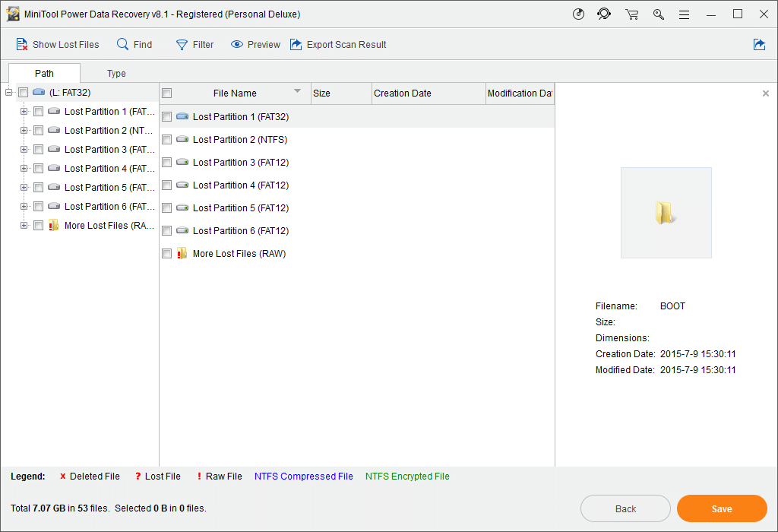
Task: Check the (L: FAT32) root checkbox
Action: tap(23, 91)
